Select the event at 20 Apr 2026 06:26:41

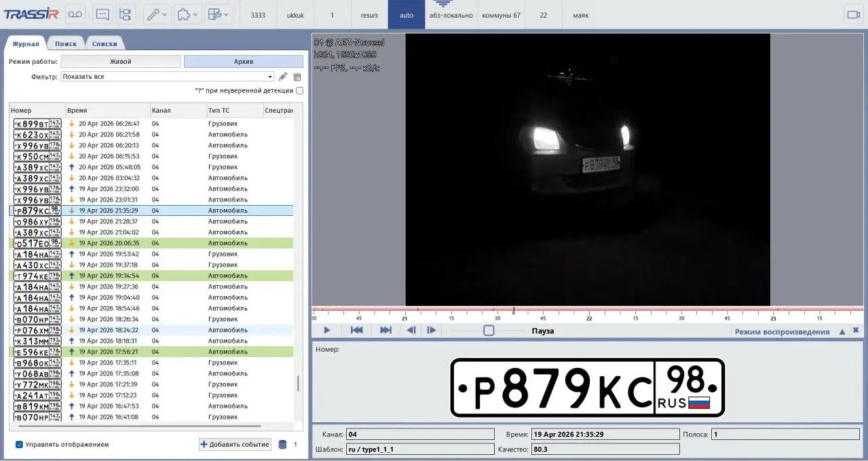click(x=151, y=124)
